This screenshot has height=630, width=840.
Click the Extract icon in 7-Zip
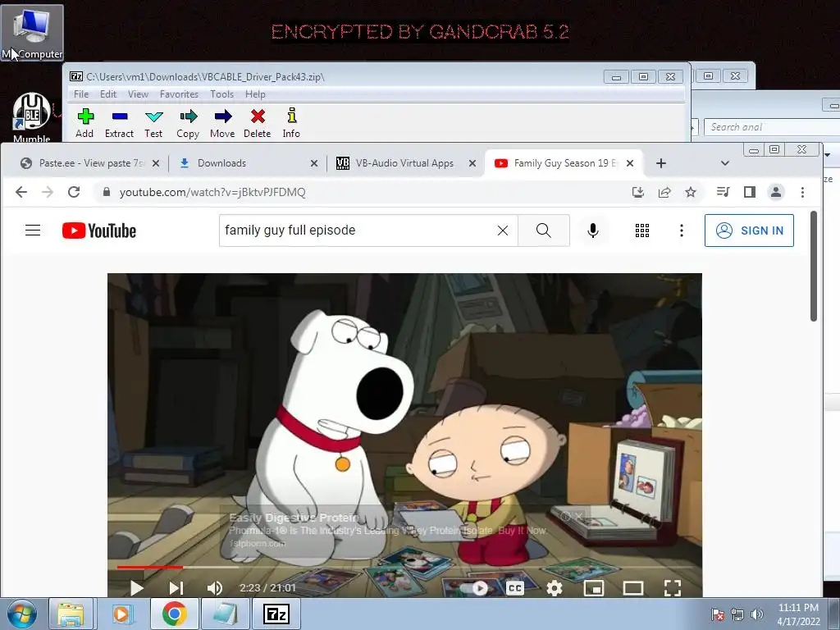coord(119,124)
